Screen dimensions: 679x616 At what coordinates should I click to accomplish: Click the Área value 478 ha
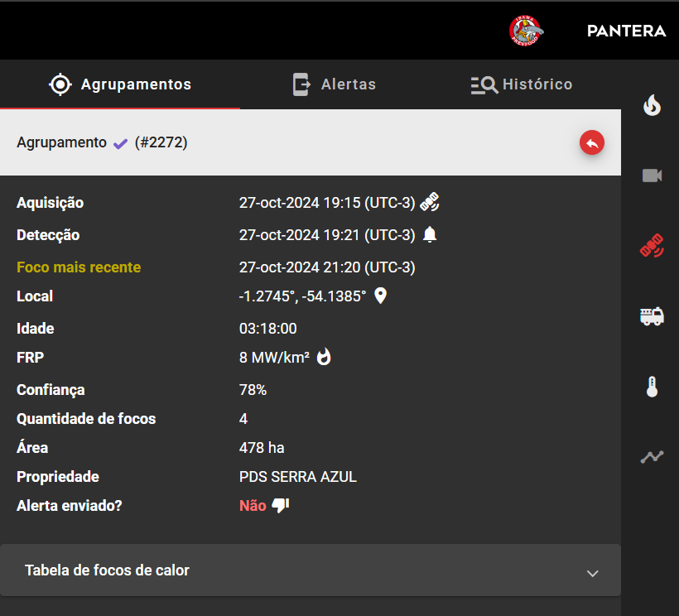262,448
